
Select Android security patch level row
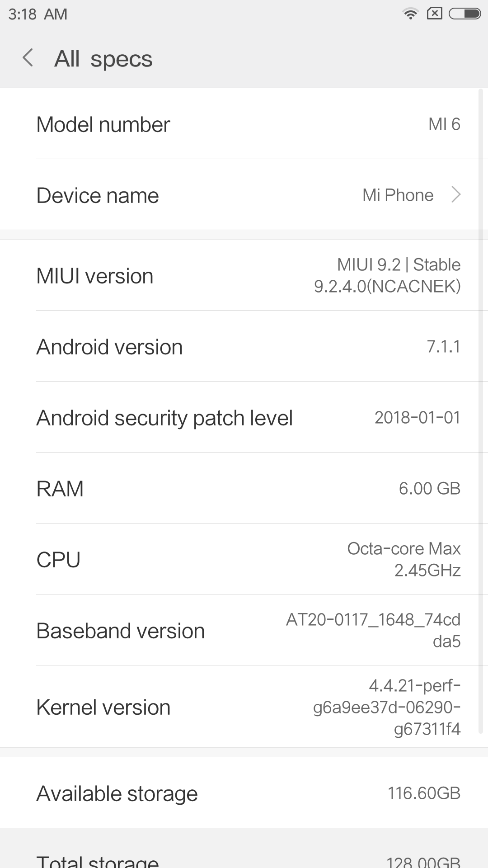244,418
